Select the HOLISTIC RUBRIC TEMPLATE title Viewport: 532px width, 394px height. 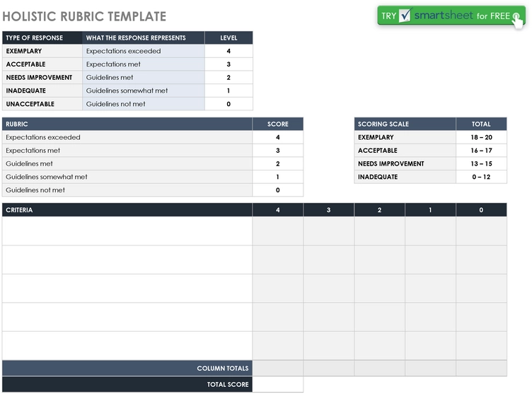84,16
